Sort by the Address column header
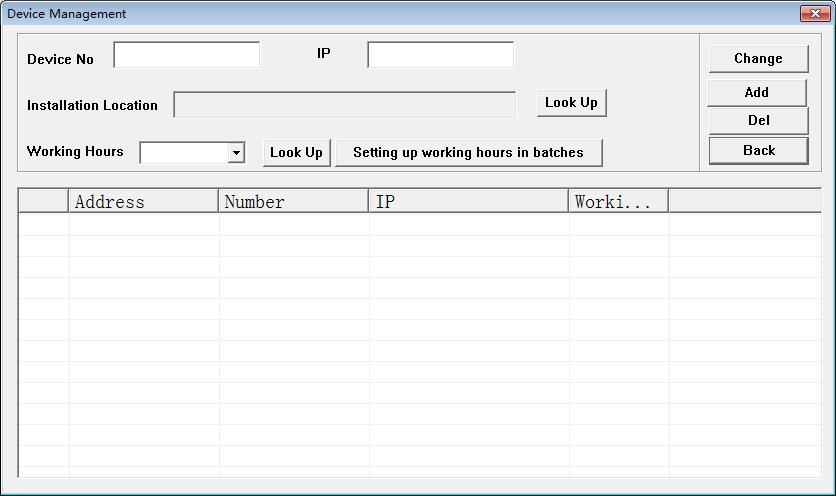Viewport: 836px width, 496px height. coord(143,202)
